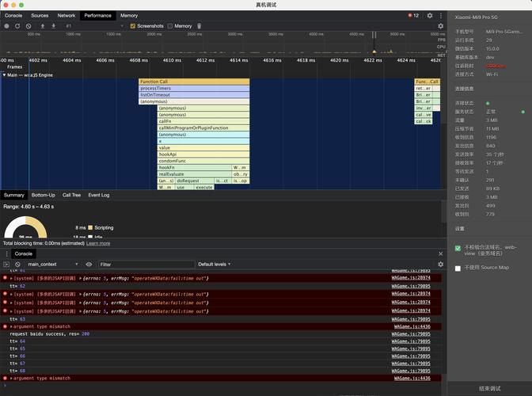Viewport: 532px width, 396px height.
Task: Clear the console with the ban icon
Action: pyautogui.click(x=17, y=264)
